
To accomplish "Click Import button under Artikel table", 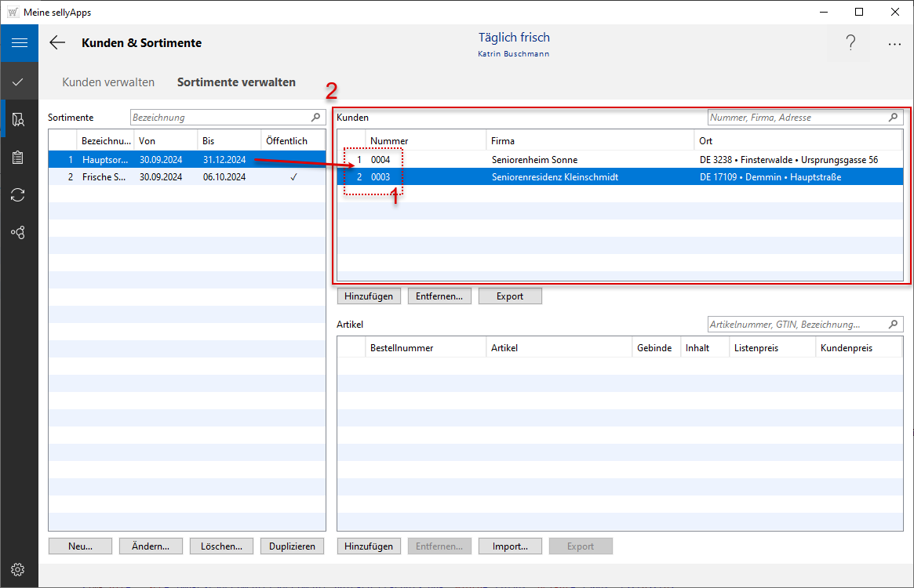I will 510,546.
